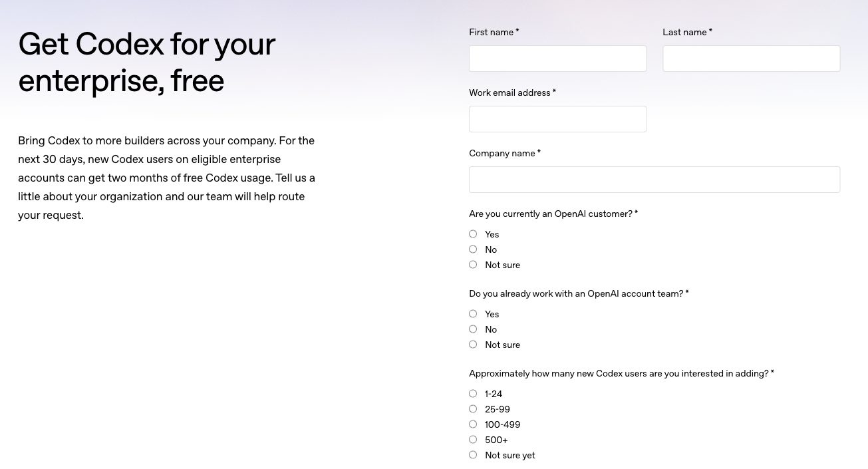Select Yes for OpenAI account team question
The image size is (868, 469).
pos(473,314)
